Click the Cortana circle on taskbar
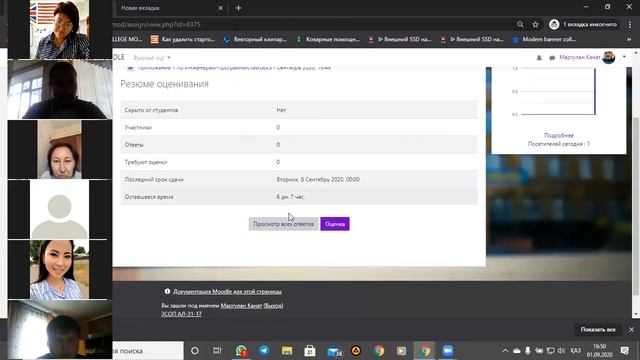640x360 pixels. 195,351
